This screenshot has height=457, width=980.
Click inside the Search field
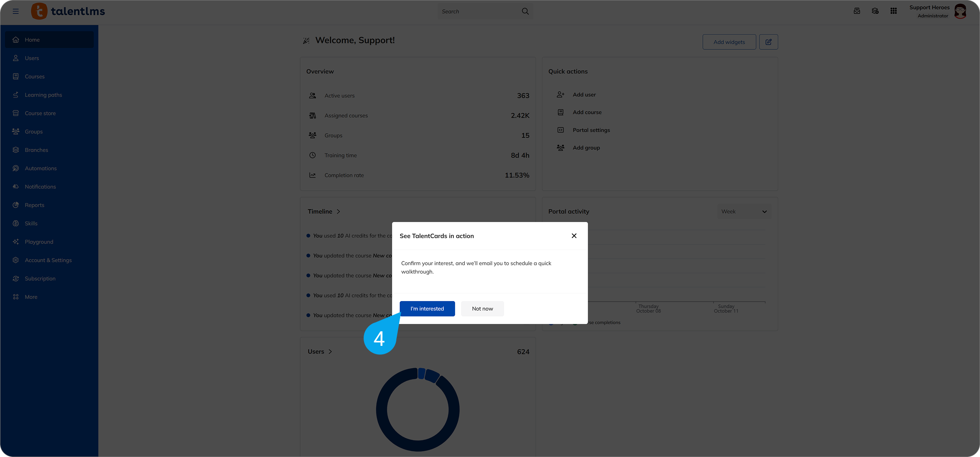tap(479, 11)
